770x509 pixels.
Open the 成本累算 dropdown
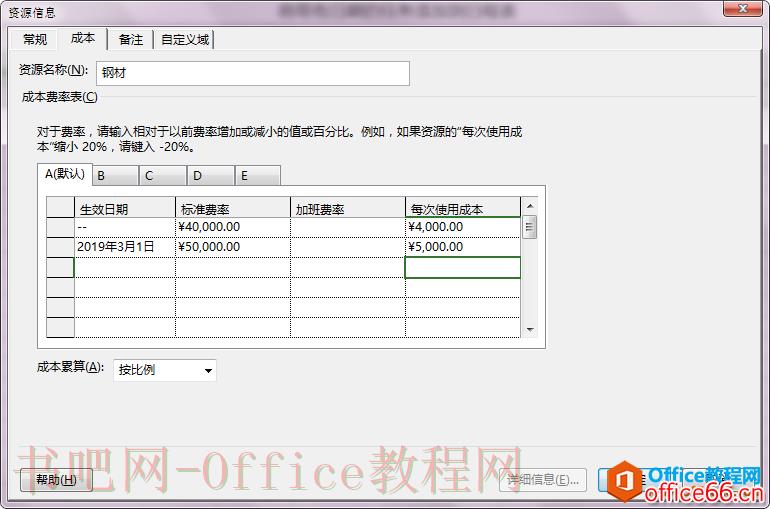click(x=165, y=370)
